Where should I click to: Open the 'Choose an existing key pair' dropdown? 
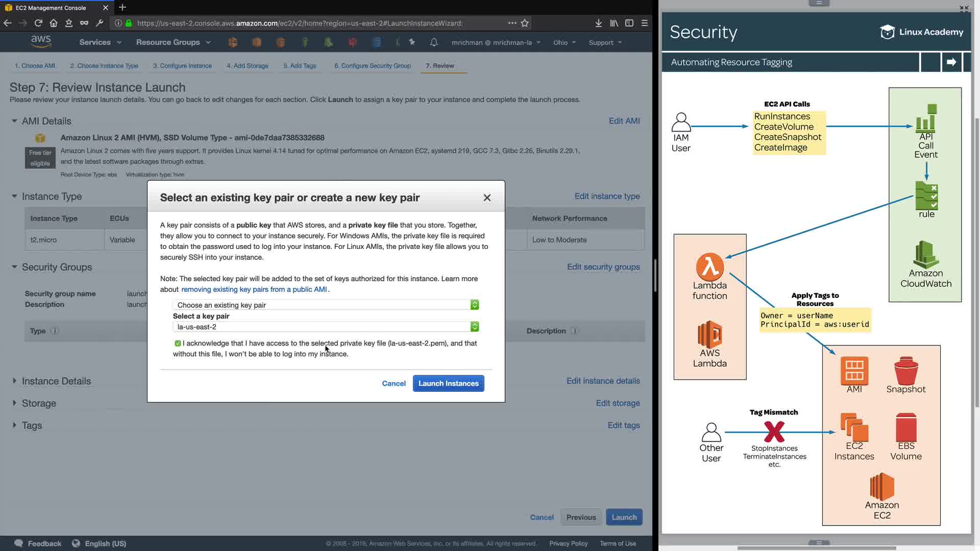pos(325,305)
